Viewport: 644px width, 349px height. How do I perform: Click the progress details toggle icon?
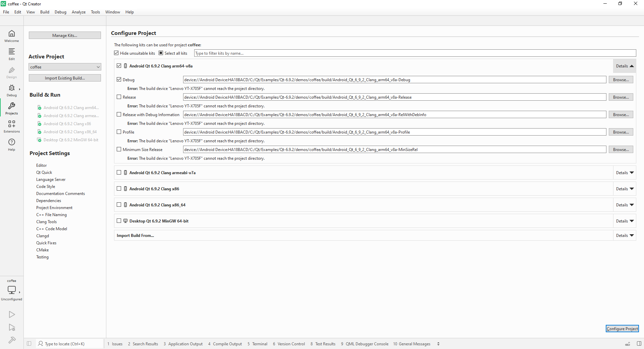click(628, 344)
